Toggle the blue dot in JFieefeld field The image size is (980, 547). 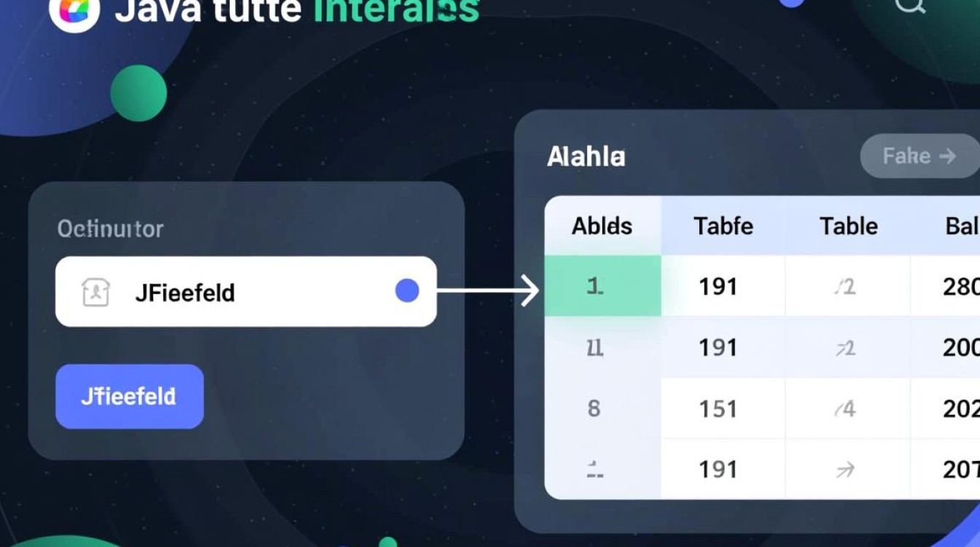(407, 291)
